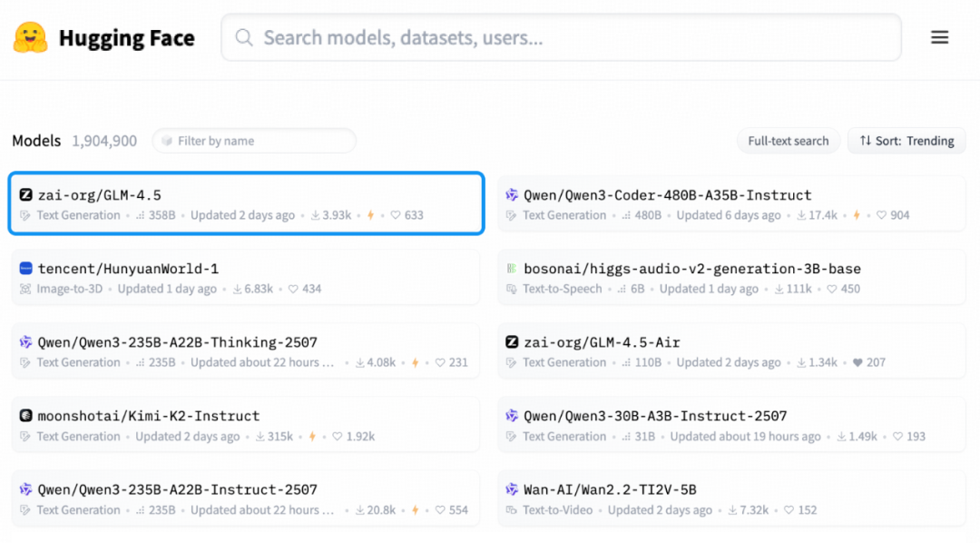Click 'Updated 1 day ago' on HunyuanWorld-1 card
This screenshot has height=543, width=980.
[x=167, y=289]
